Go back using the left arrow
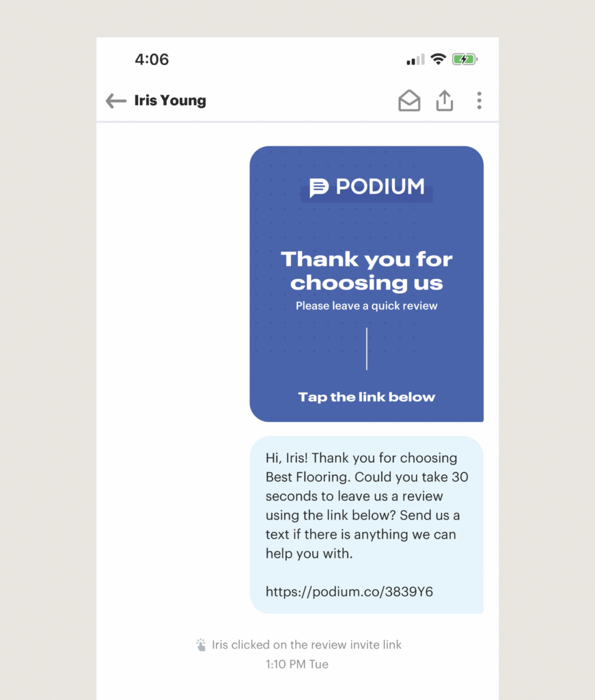The image size is (595, 700). pos(116,101)
